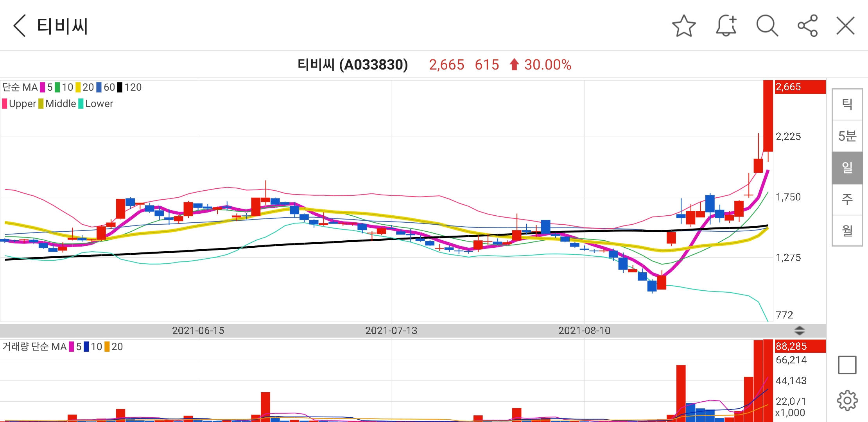The image size is (868, 422).
Task: Switch to 월 monthly chart tab
Action: click(x=847, y=231)
